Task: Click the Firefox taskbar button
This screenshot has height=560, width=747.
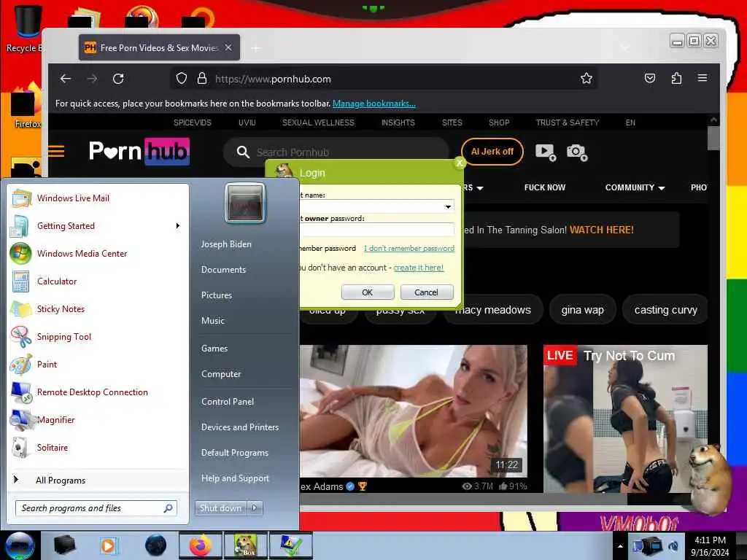Action: 201,545
